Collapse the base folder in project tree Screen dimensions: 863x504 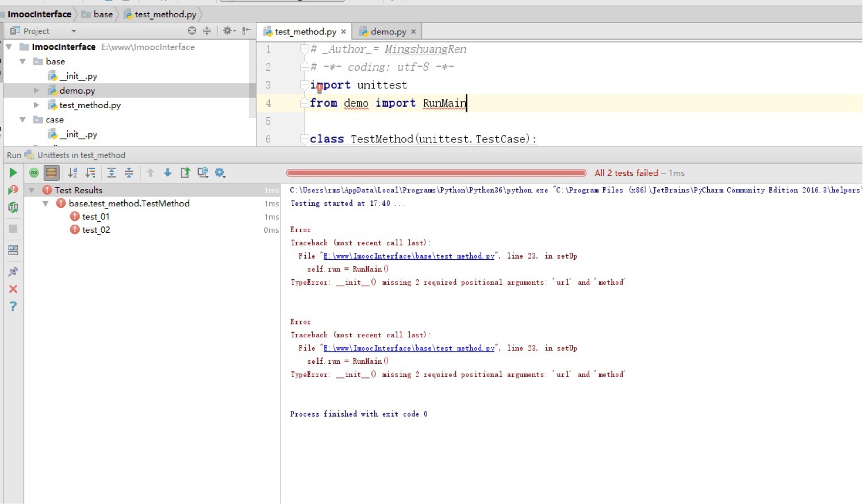pos(22,61)
